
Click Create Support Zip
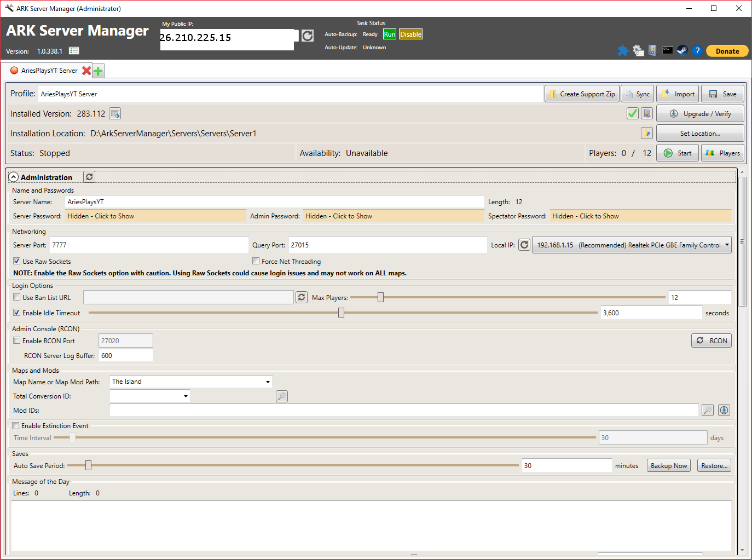(x=582, y=94)
